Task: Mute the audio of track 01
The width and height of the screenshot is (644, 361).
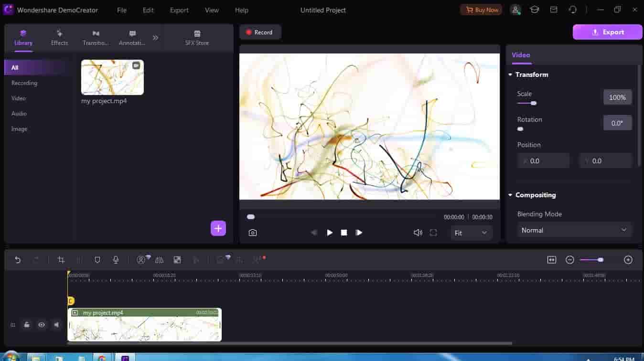Action: pyautogui.click(x=56, y=325)
